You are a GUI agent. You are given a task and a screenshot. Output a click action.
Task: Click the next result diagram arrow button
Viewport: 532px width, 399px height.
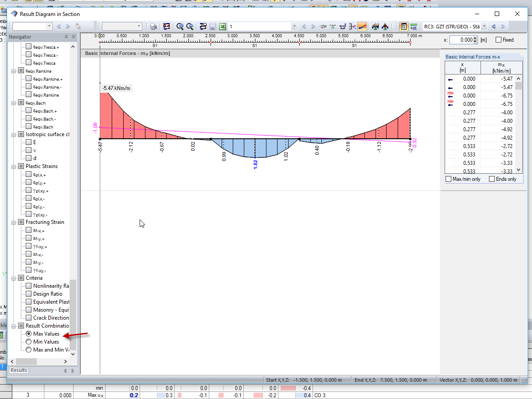click(313, 27)
